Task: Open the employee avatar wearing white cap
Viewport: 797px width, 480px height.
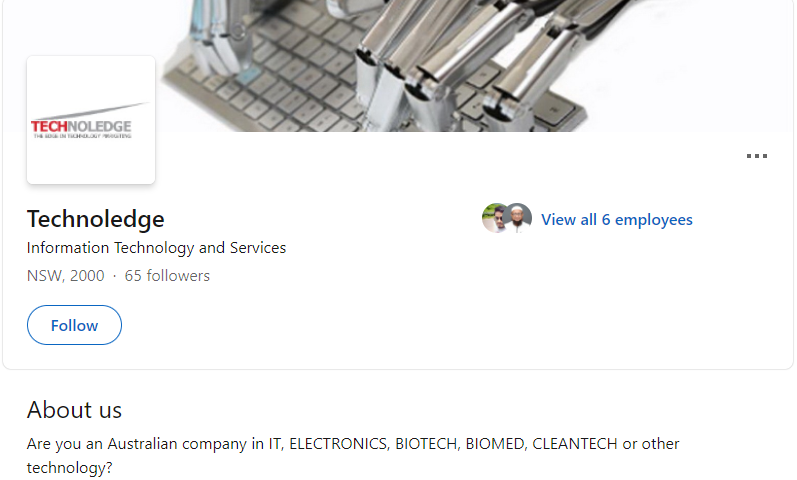Action: click(518, 218)
